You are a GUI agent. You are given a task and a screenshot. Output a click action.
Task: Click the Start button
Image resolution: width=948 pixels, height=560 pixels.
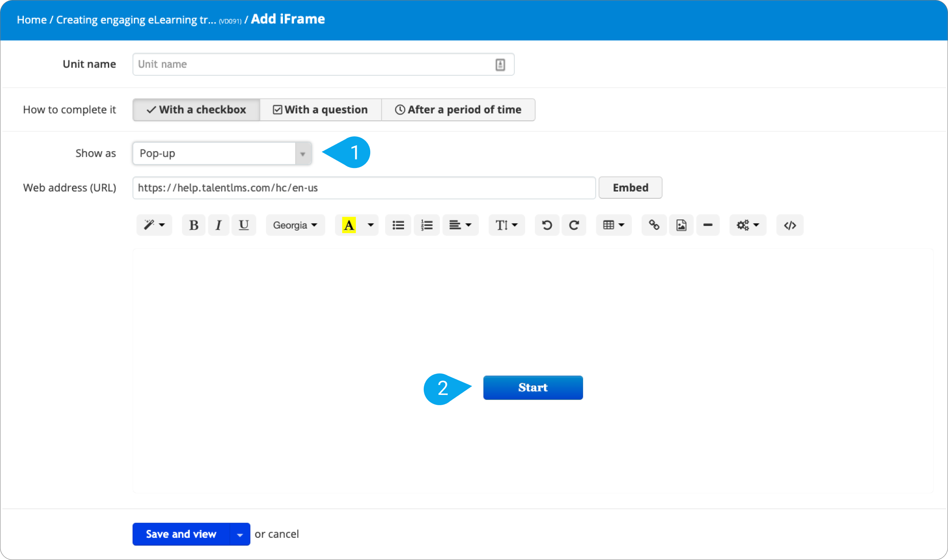coord(532,387)
